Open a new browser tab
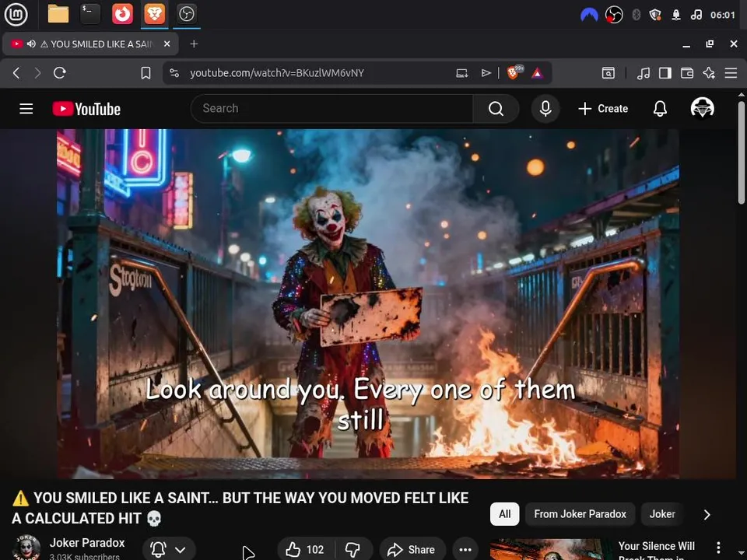The height and width of the screenshot is (560, 747). (194, 44)
